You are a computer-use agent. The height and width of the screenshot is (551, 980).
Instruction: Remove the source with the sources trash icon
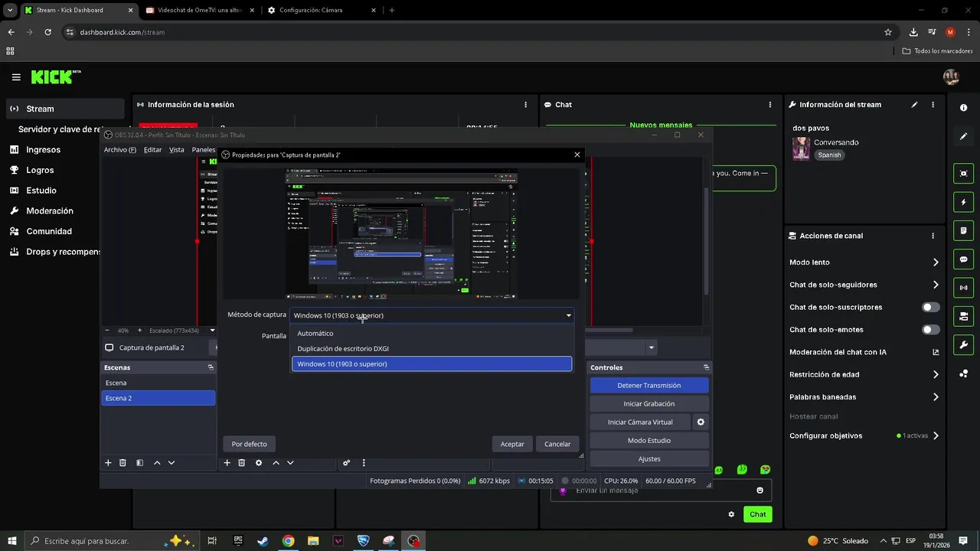[x=241, y=463]
